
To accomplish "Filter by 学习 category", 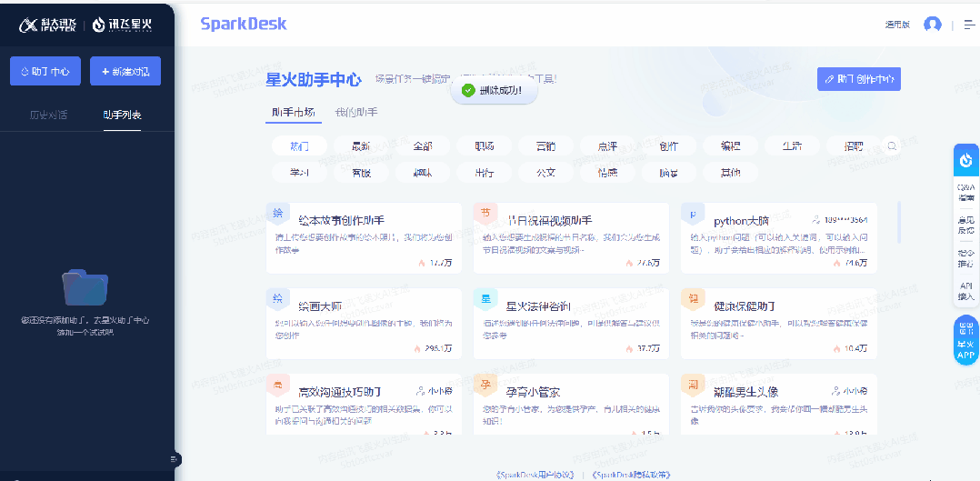I will (299, 173).
